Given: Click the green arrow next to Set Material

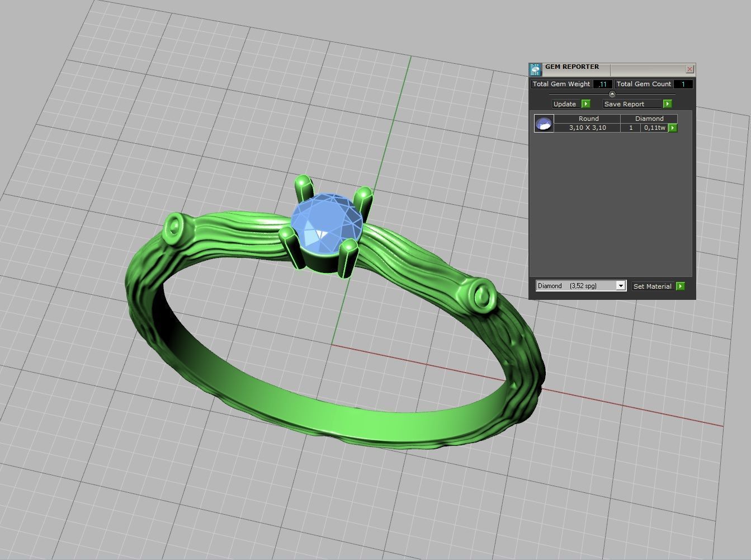Looking at the screenshot, I should pyautogui.click(x=680, y=286).
